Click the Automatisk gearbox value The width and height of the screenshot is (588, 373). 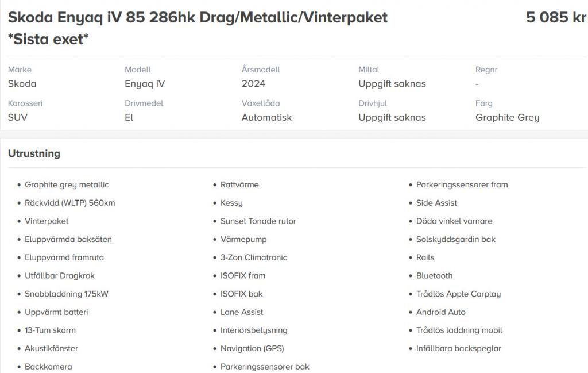pyautogui.click(x=266, y=117)
